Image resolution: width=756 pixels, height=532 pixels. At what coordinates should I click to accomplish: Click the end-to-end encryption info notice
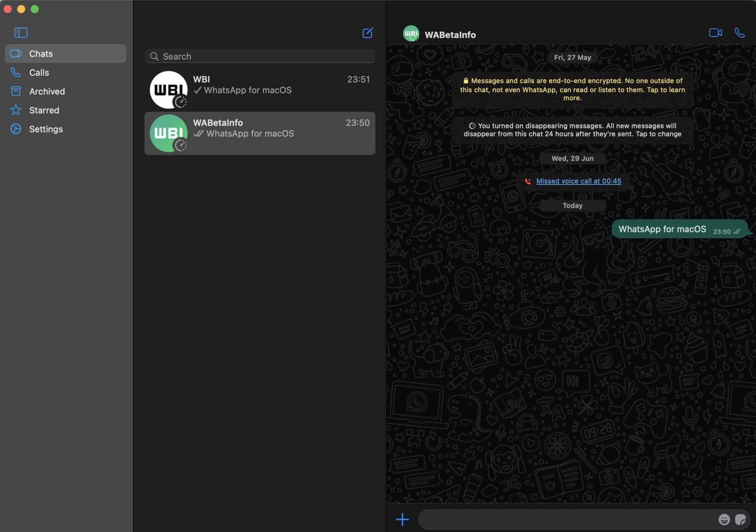572,89
